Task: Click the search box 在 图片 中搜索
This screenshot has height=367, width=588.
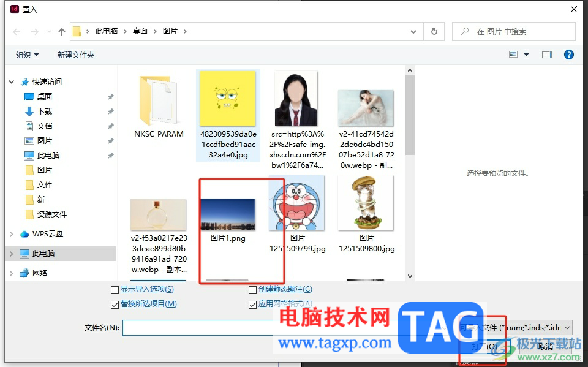Action: [x=513, y=32]
